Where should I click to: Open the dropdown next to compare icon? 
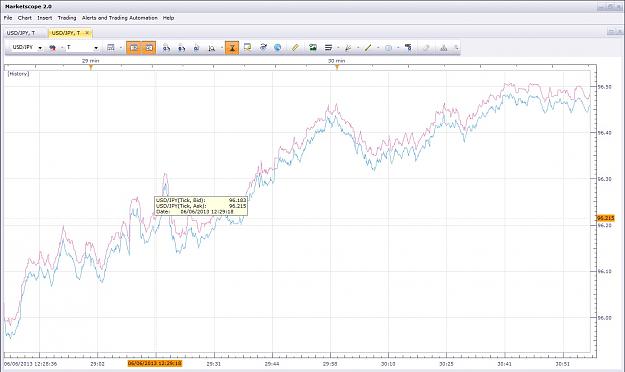62,48
